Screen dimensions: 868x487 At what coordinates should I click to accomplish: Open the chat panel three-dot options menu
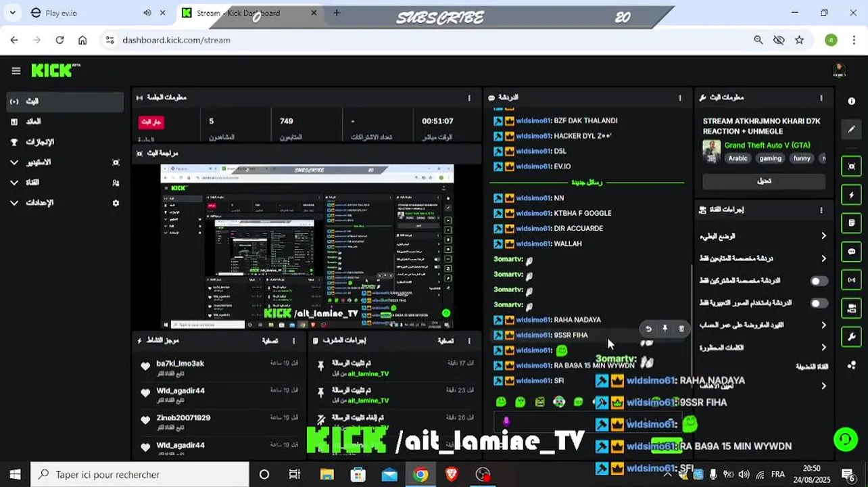pos(680,98)
